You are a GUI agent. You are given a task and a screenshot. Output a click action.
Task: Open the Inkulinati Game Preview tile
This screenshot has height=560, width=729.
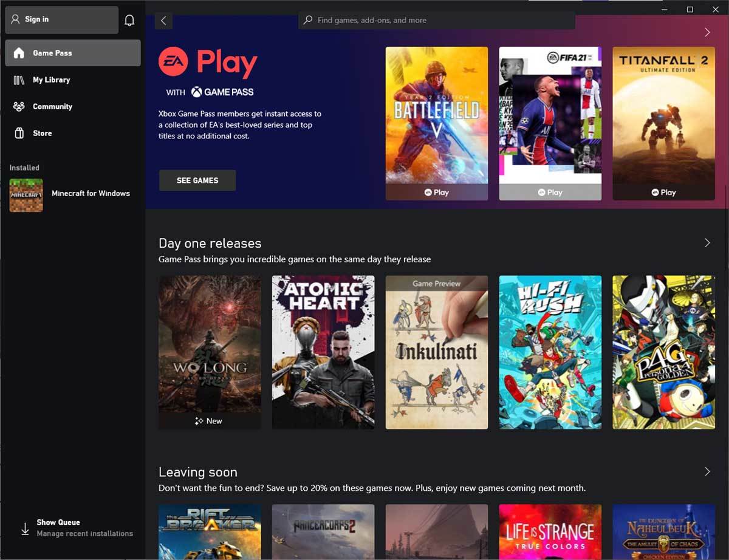436,351
